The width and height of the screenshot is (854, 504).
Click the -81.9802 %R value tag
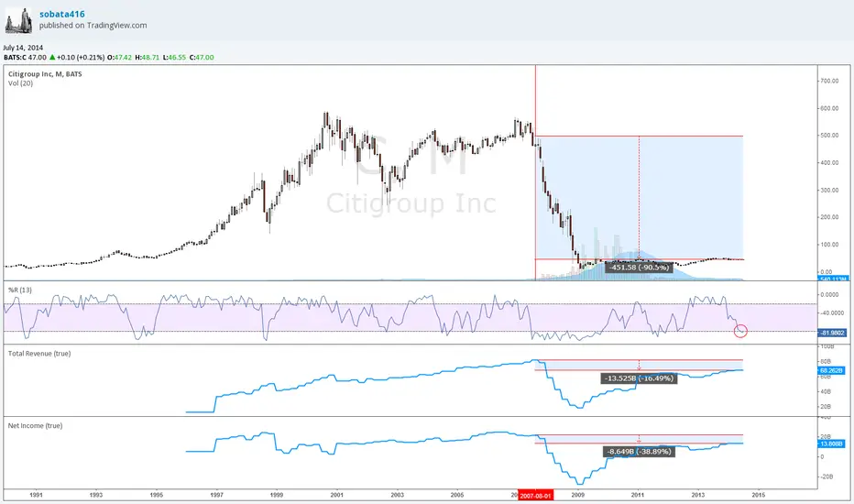[x=832, y=333]
